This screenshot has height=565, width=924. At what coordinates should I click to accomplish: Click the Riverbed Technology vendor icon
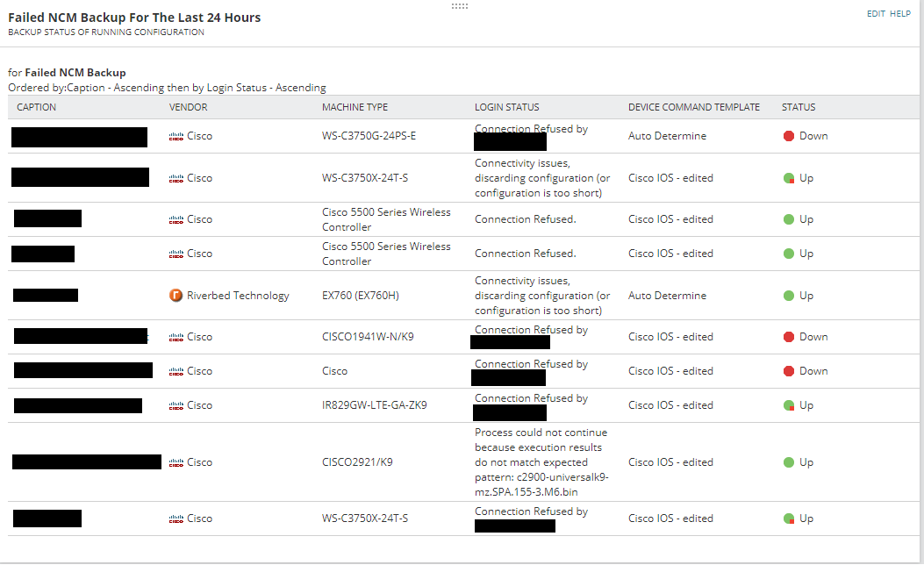175,295
